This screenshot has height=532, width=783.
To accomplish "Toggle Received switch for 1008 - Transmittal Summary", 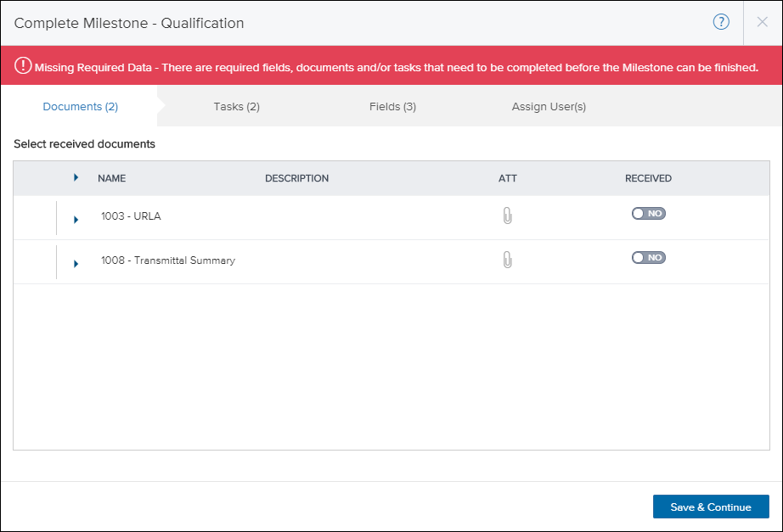I will (x=648, y=258).
